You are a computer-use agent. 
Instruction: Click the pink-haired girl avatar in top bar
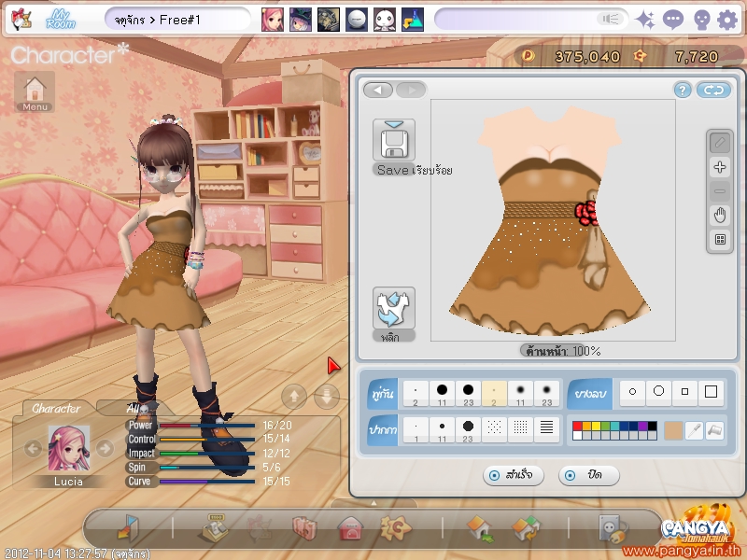coord(272,20)
